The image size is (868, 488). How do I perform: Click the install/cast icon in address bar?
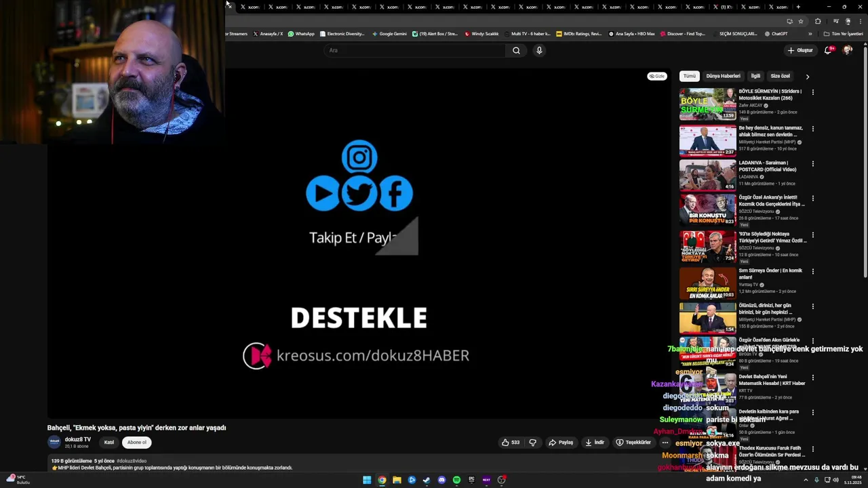point(789,21)
